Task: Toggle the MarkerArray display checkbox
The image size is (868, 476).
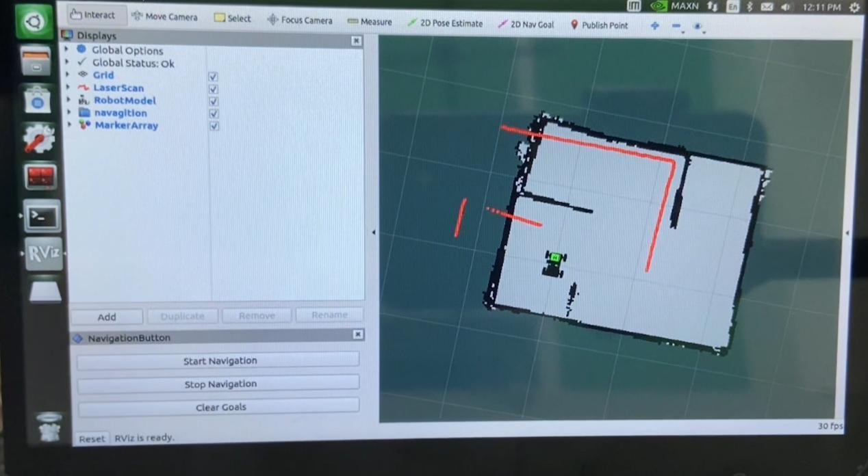Action: (x=214, y=126)
